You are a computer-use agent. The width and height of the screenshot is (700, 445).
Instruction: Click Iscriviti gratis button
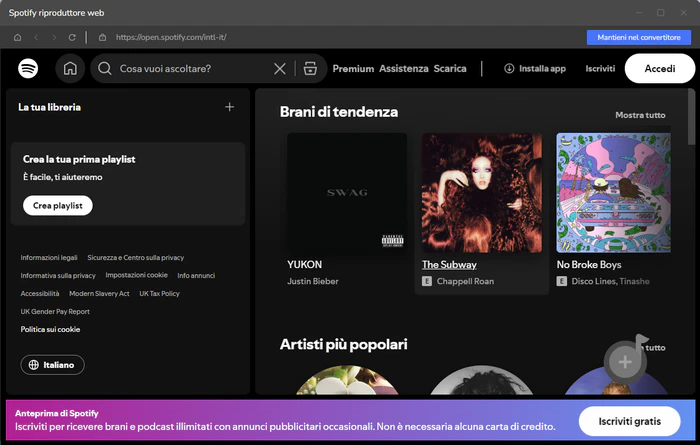(629, 421)
